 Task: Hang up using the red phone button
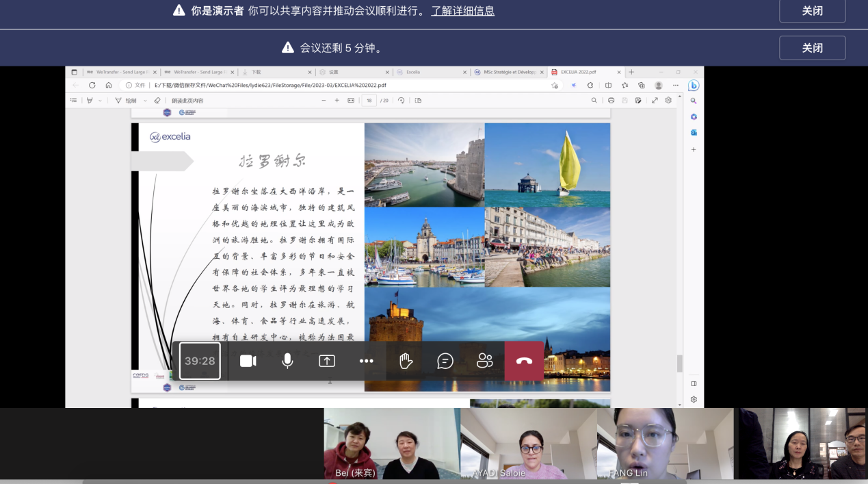point(524,361)
